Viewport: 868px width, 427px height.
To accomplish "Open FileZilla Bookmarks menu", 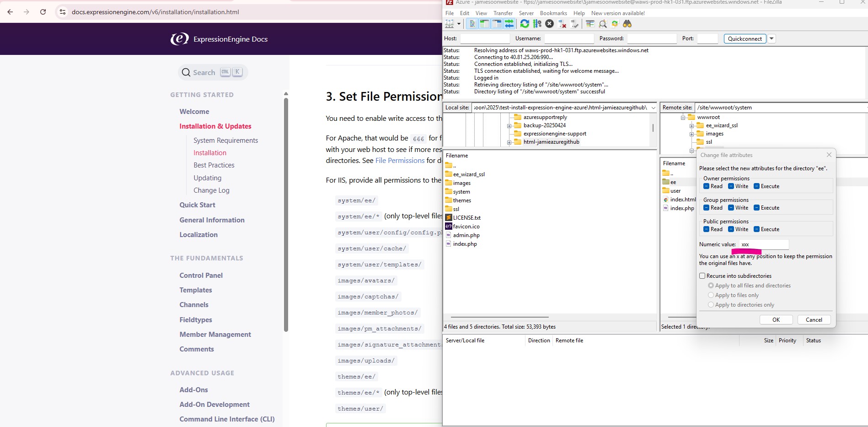I will 553,13.
